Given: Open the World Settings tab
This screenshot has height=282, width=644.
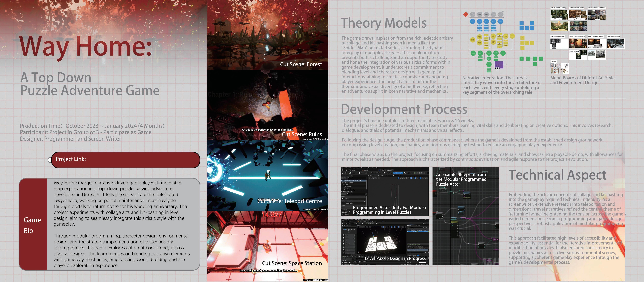Looking at the screenshot, I should pos(420,246).
